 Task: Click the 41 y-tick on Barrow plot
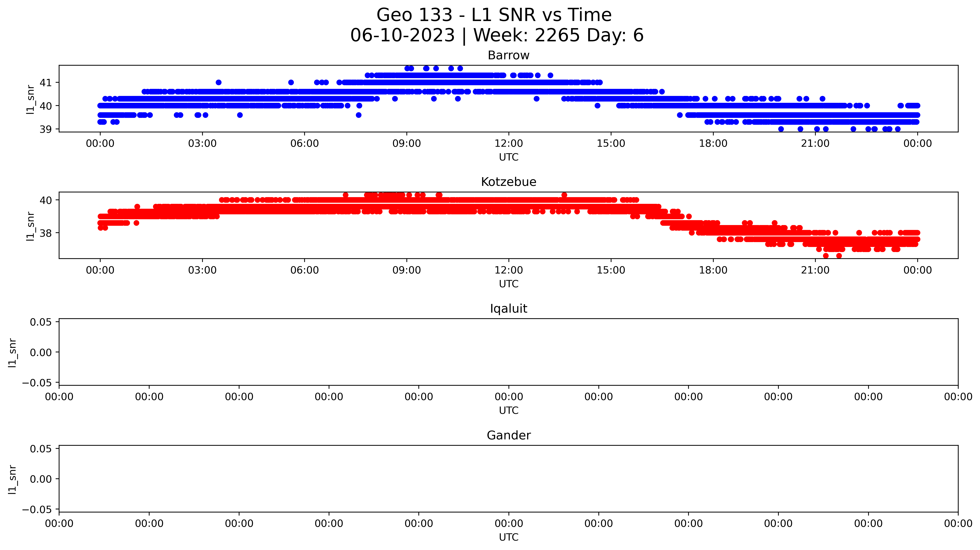(46, 83)
